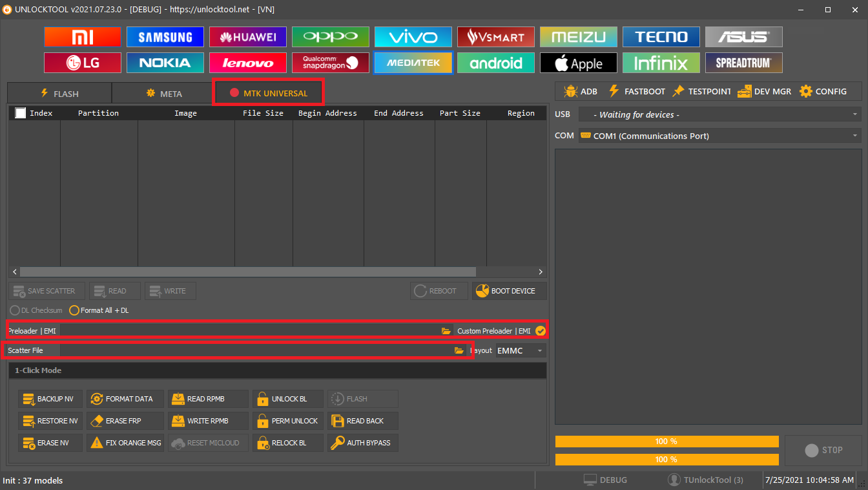Pick the Infinix brand tile
Image resolution: width=868 pixels, height=490 pixels.
click(661, 63)
